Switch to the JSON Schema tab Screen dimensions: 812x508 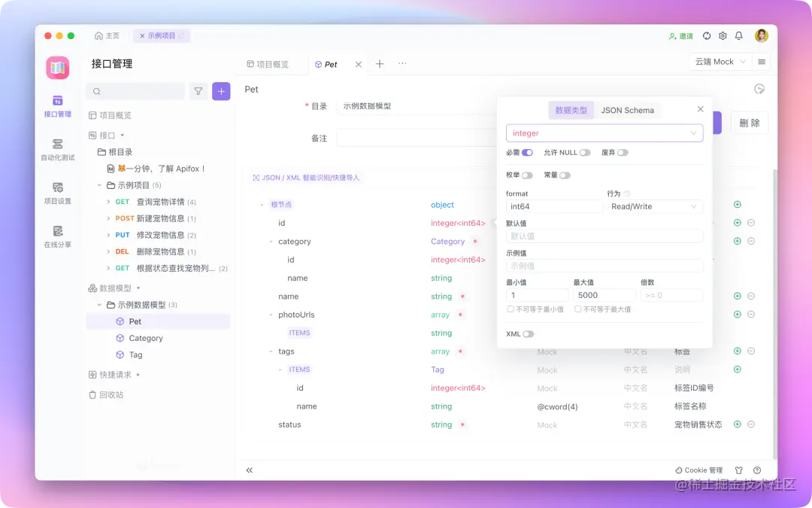coord(628,109)
